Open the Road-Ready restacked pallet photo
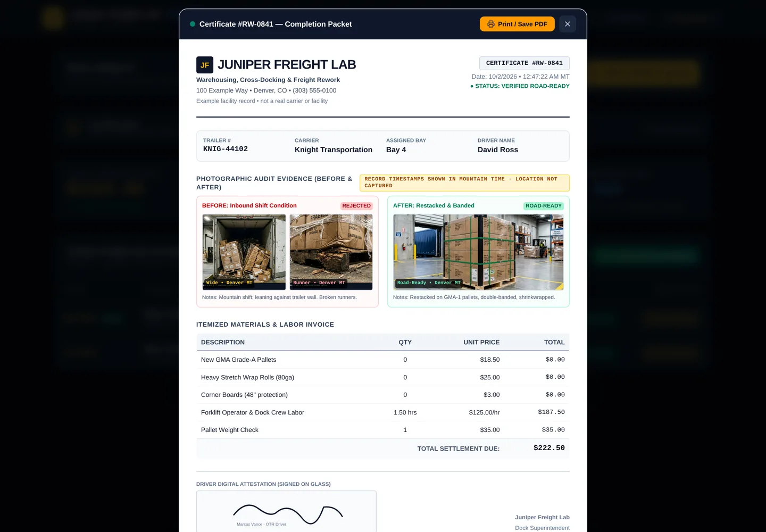 tap(478, 252)
